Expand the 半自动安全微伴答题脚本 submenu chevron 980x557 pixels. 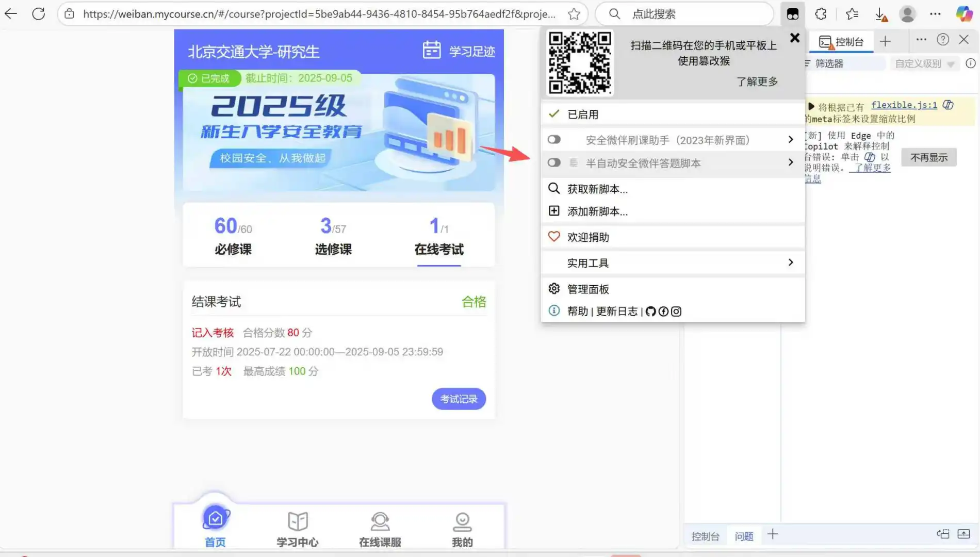790,162
